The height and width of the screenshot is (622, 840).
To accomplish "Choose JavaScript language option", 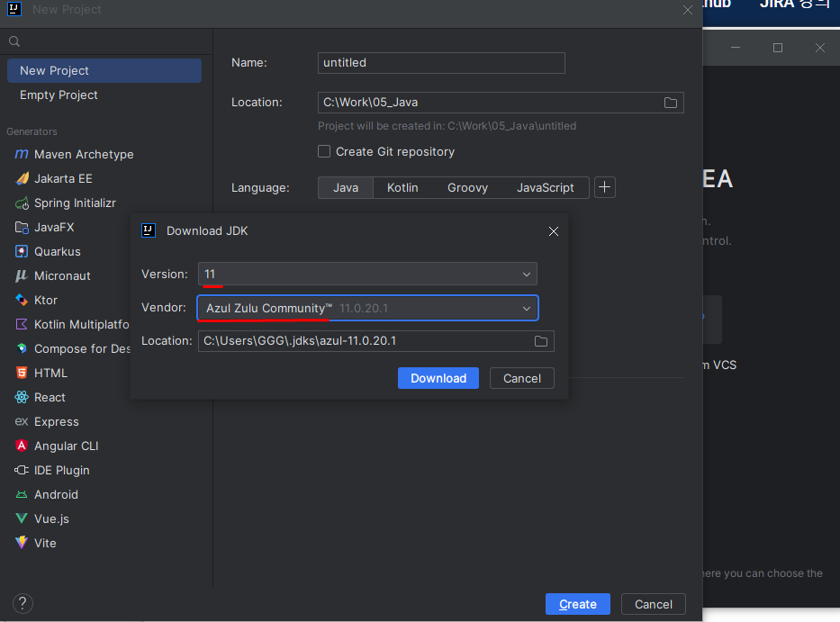I will (x=545, y=187).
